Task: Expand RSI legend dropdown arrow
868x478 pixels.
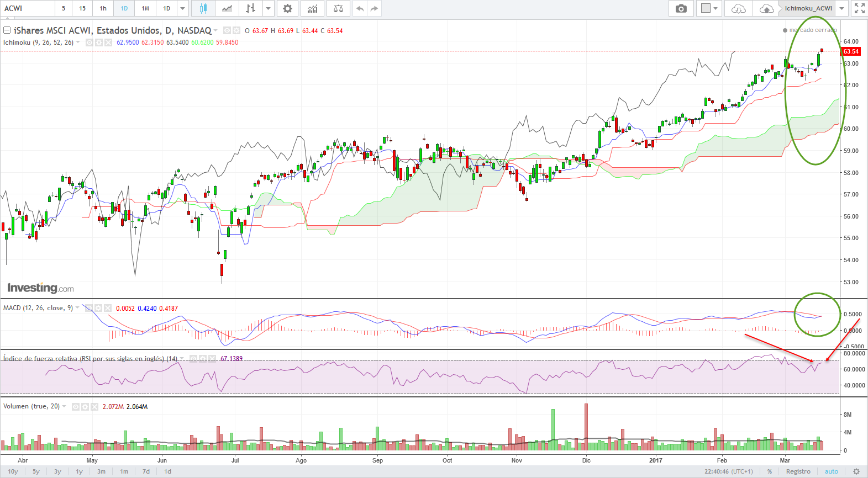Action: 182,359
